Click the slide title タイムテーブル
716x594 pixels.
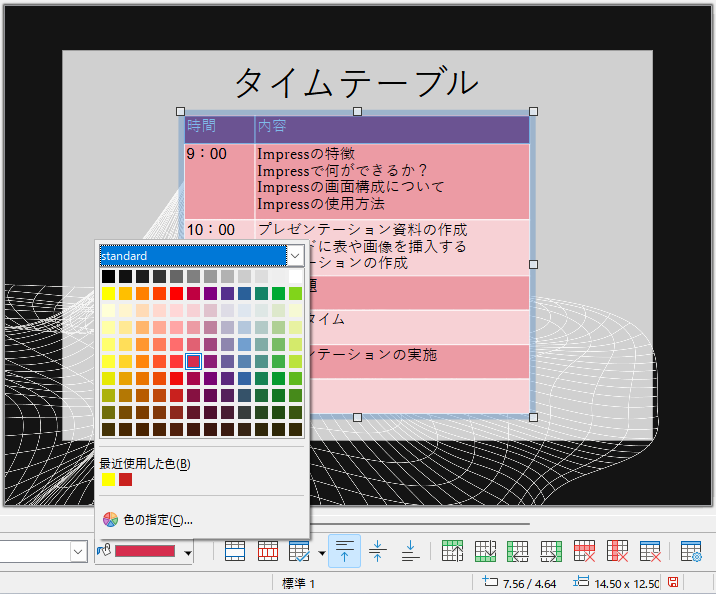(x=357, y=83)
